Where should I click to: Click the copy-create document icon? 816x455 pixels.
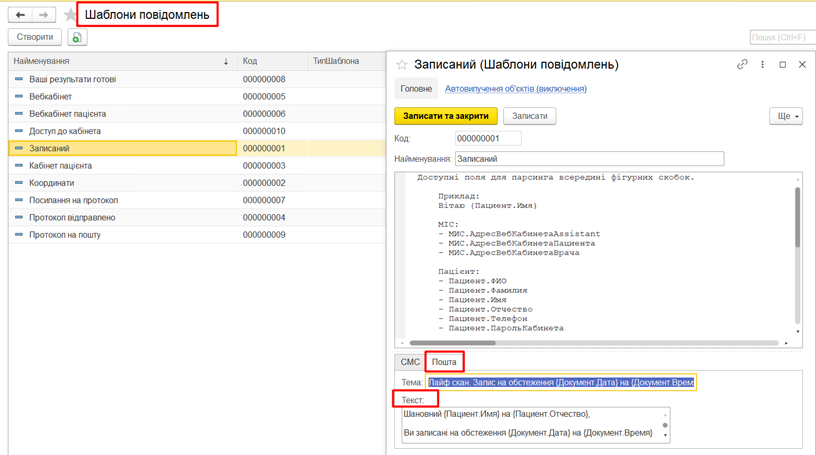pyautogui.click(x=77, y=37)
